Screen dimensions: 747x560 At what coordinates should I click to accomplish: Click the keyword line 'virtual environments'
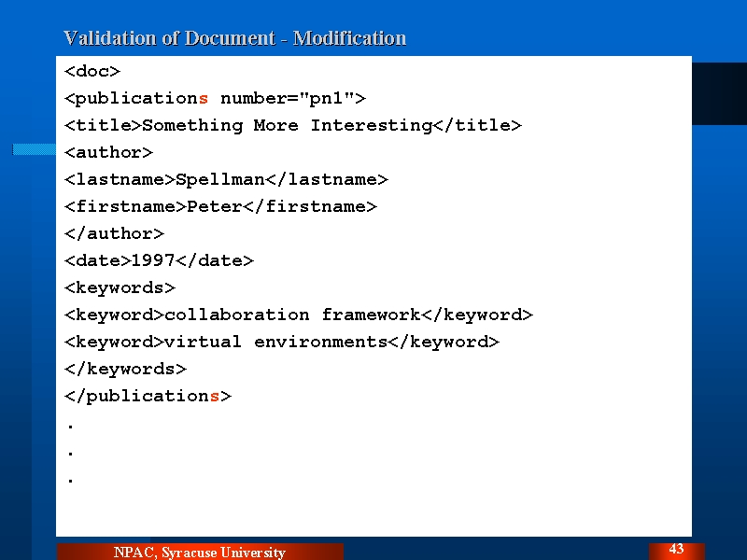pos(282,342)
